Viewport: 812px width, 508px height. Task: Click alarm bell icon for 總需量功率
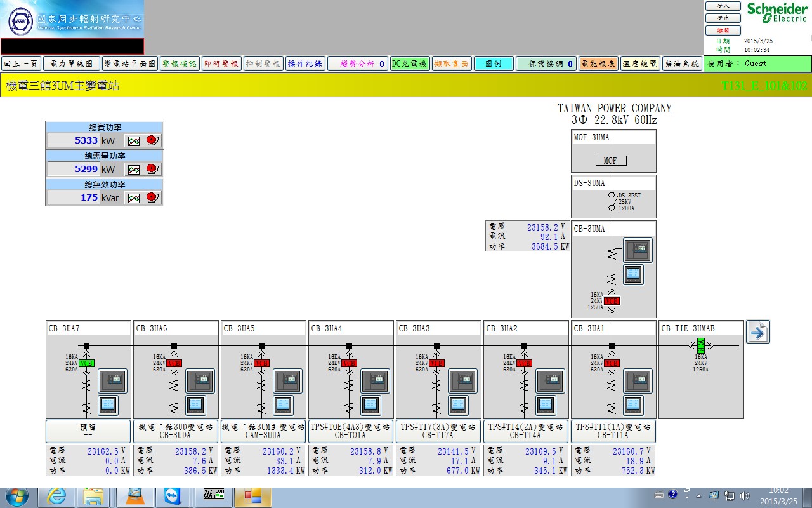152,170
